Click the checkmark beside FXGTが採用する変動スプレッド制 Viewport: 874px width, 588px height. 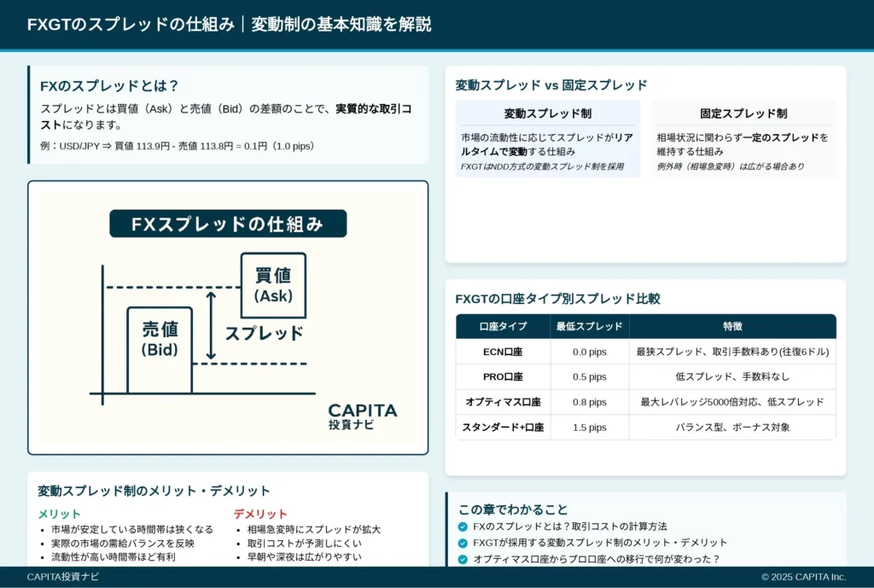463,543
